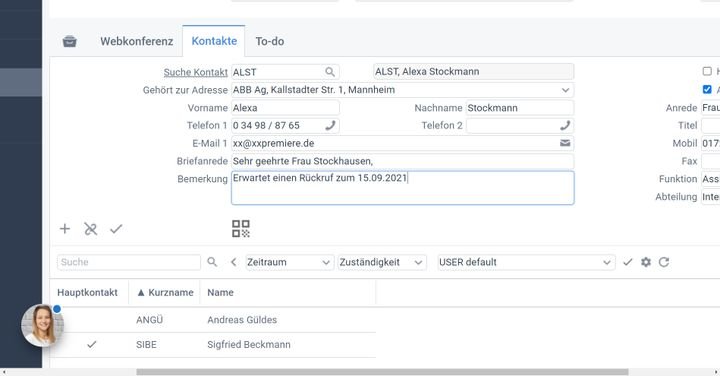The width and height of the screenshot is (720, 376).
Task: Click the Bemerkung text area
Action: [403, 188]
